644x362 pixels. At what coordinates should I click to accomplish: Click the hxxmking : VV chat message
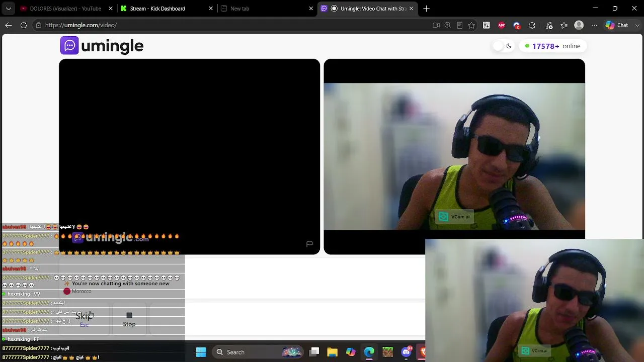21,294
